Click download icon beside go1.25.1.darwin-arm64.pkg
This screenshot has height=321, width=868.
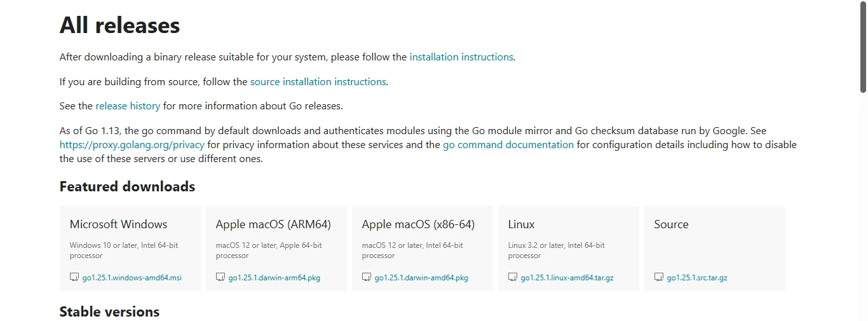coord(220,277)
